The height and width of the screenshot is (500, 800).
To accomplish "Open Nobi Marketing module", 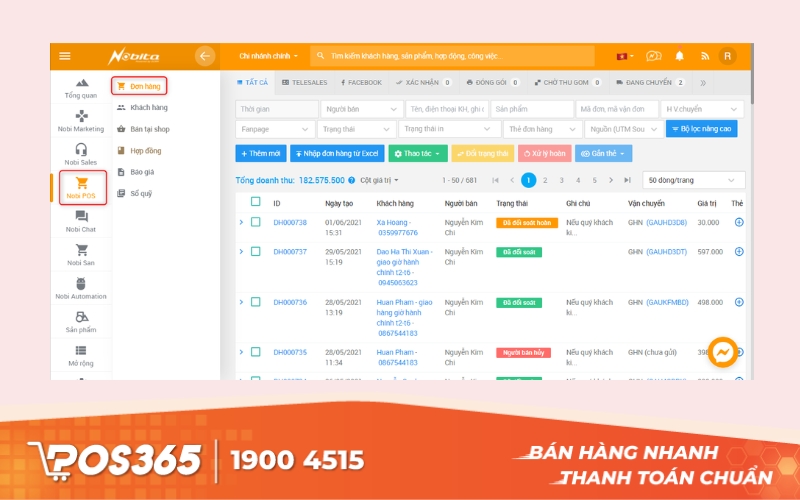I will 81,121.
